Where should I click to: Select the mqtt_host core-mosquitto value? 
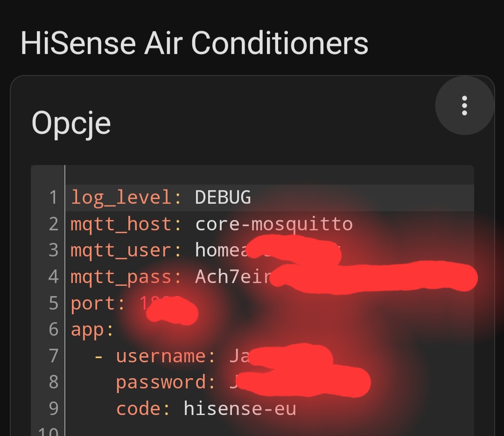pos(273,224)
